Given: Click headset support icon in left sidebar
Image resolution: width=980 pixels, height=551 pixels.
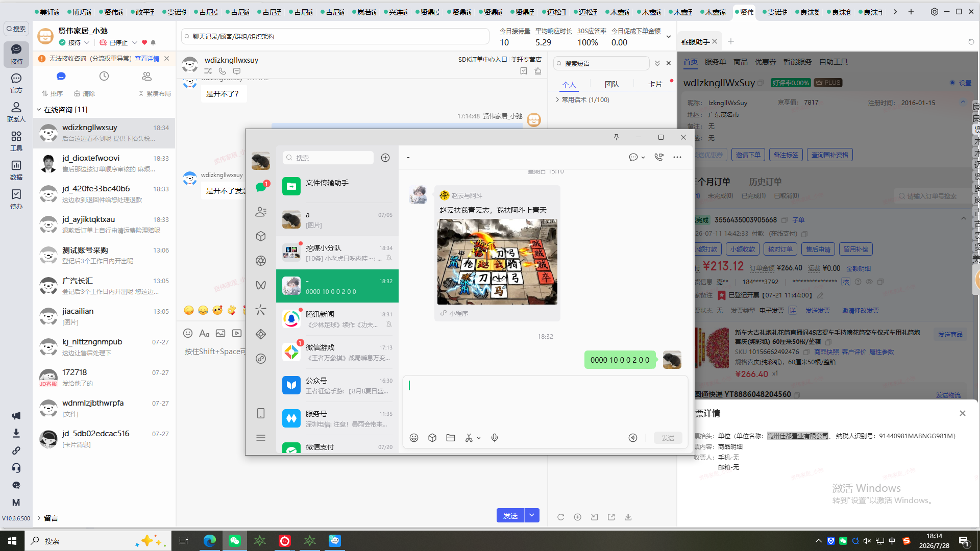Looking at the screenshot, I should 16,468.
